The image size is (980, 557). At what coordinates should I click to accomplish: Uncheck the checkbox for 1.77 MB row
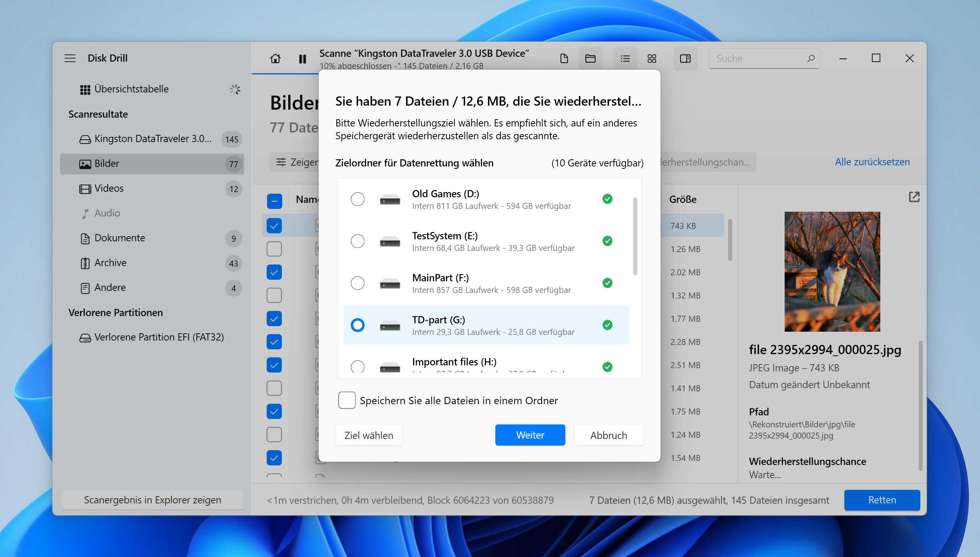[x=274, y=319]
